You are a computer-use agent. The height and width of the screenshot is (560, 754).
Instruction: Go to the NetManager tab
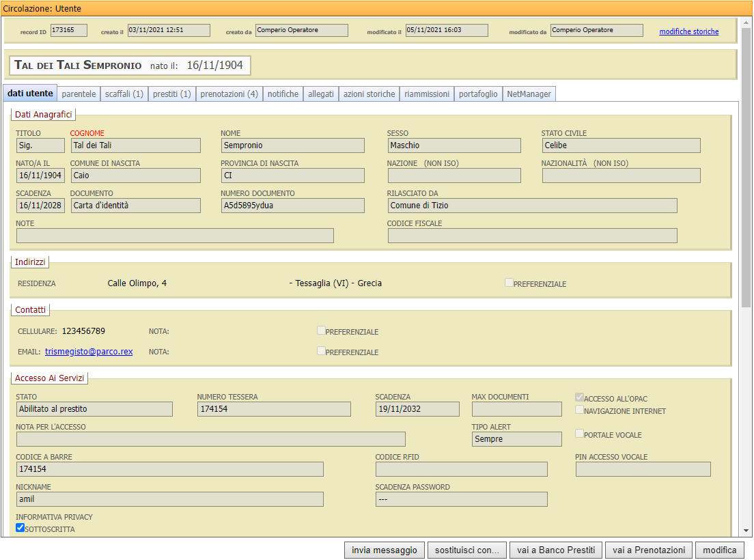[x=529, y=94]
